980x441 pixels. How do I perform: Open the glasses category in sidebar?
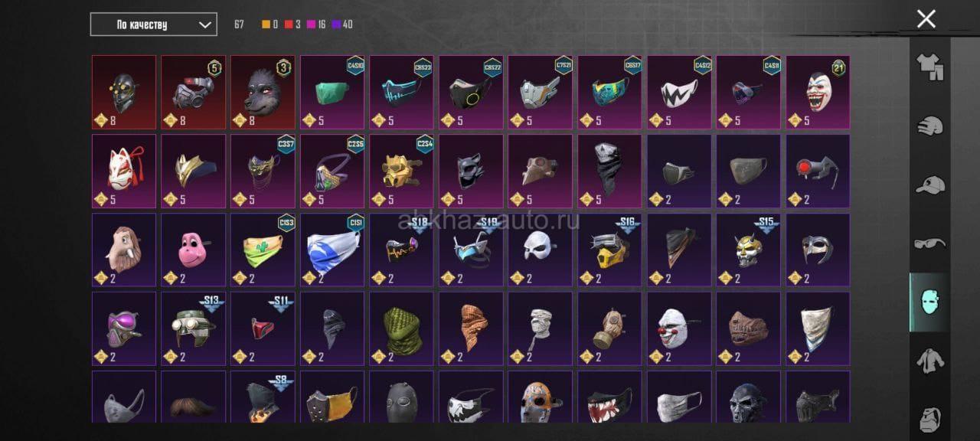tap(929, 243)
